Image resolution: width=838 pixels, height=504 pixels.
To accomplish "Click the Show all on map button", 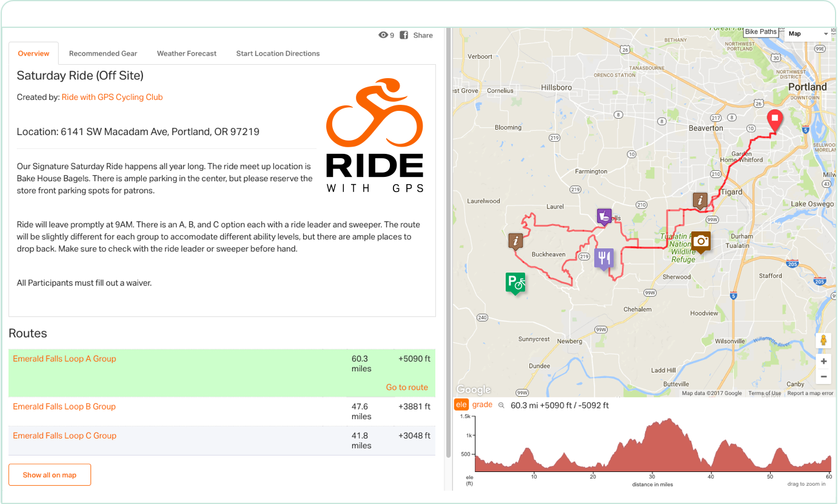I will tap(49, 474).
